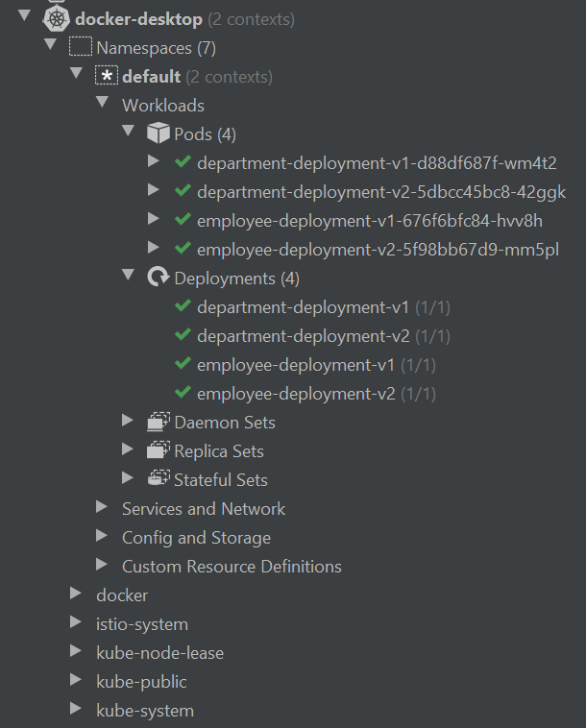Expand the Config and Storage section
This screenshot has height=728, width=586.
coord(102,538)
